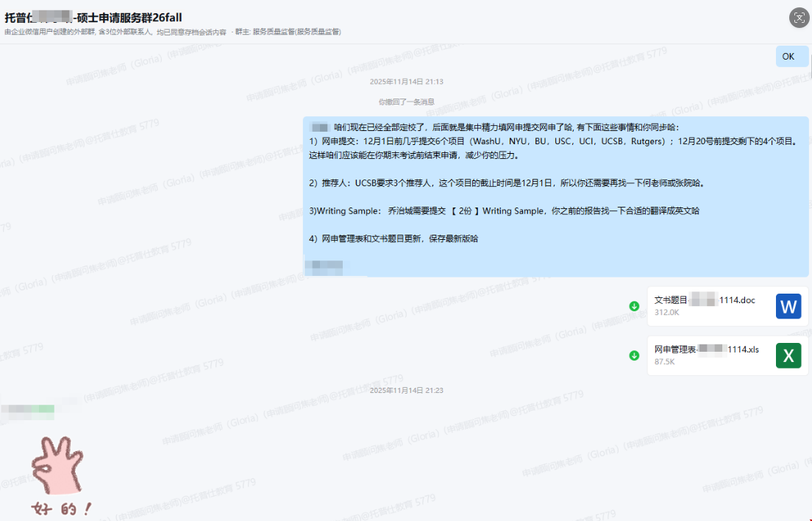Click the 87.5K file size label
Screen dimensions: 812x521
pyautogui.click(x=664, y=361)
